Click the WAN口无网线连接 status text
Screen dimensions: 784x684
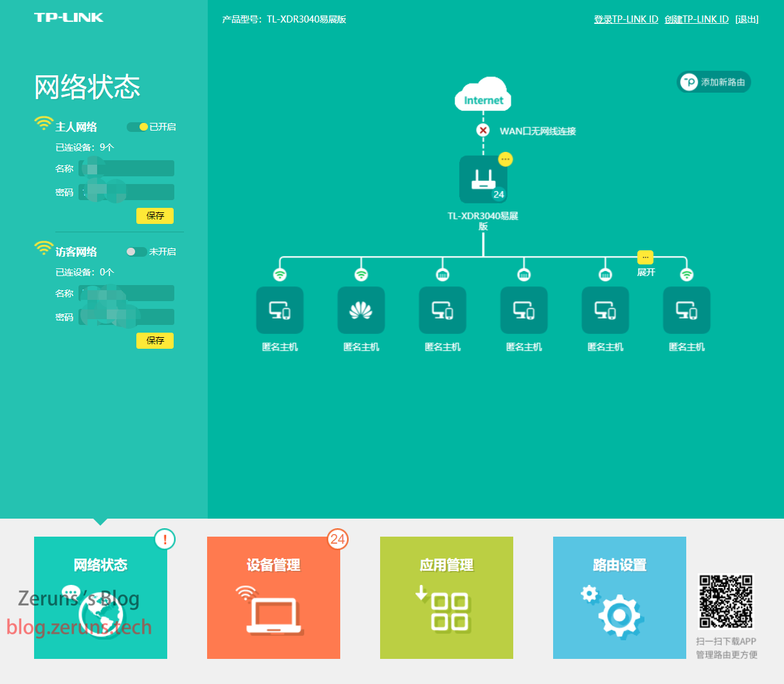(538, 131)
